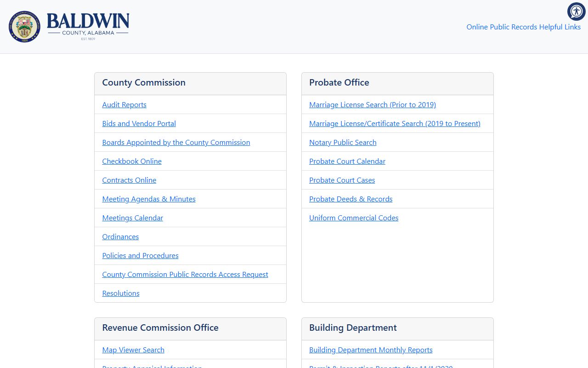Image resolution: width=588 pixels, height=368 pixels.
Task: Go to Bids and Vendor Portal
Action: point(139,124)
